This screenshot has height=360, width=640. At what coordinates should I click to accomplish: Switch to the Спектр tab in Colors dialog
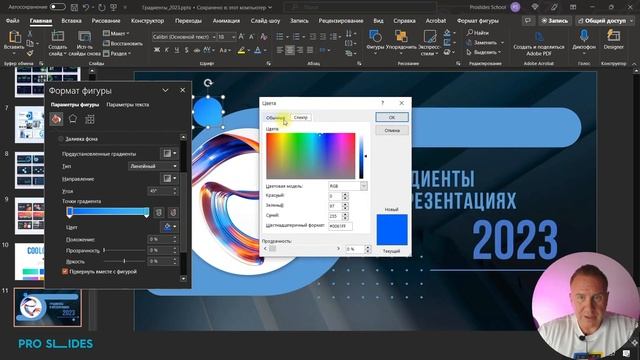click(301, 118)
